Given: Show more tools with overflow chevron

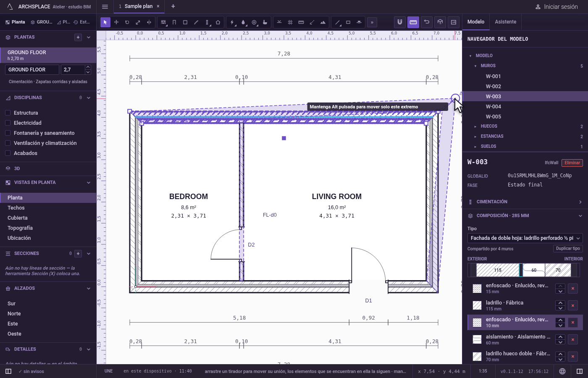Looking at the screenshot, I should pyautogui.click(x=372, y=22).
